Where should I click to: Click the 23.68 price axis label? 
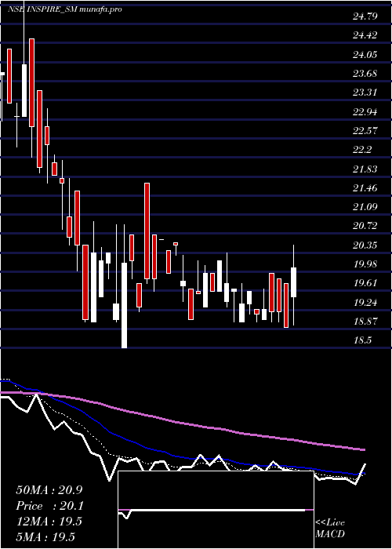365,74
